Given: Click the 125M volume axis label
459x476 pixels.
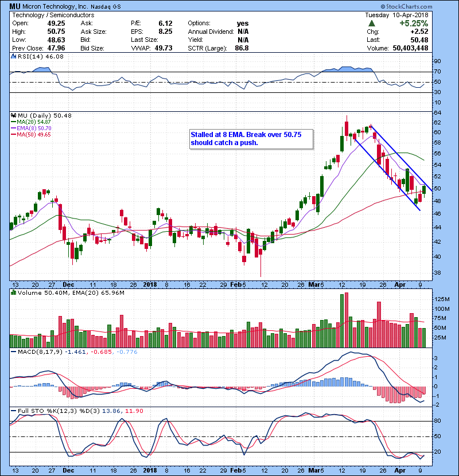Looking at the screenshot, I should point(442,299).
